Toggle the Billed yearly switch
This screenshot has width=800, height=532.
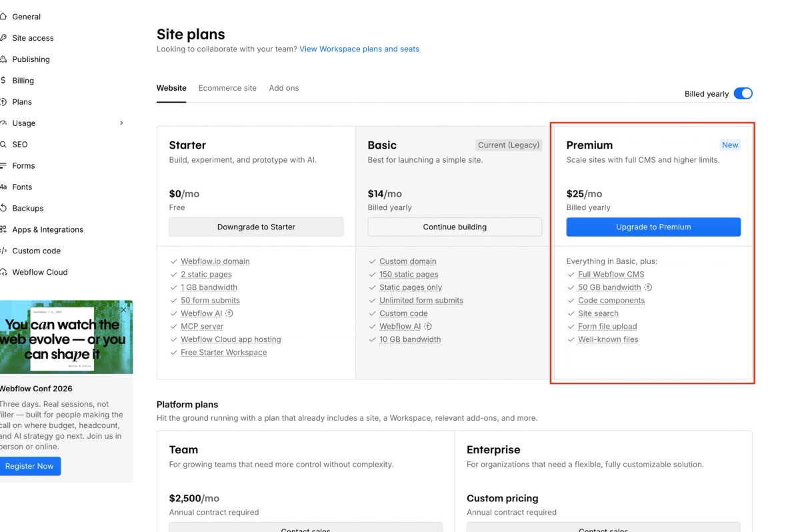point(743,93)
